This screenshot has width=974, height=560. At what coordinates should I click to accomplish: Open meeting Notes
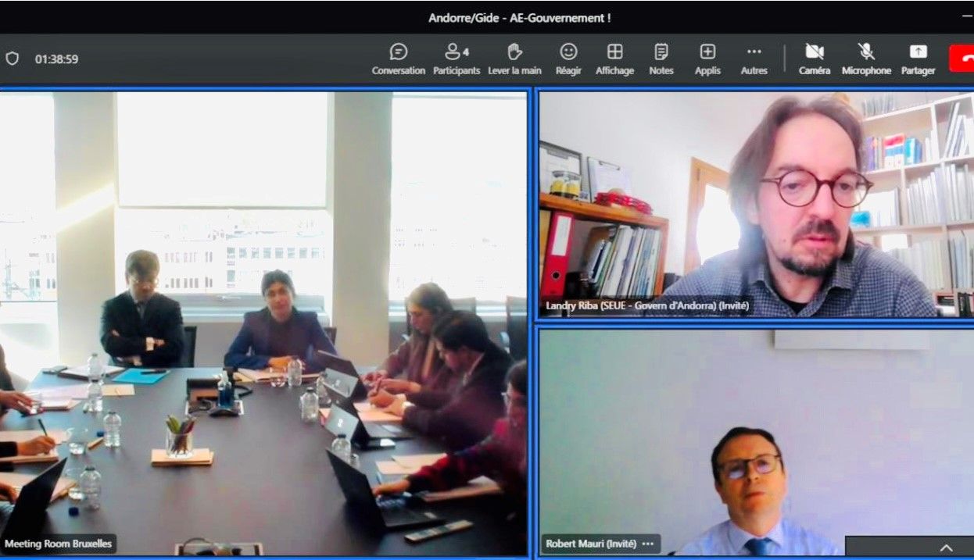661,59
